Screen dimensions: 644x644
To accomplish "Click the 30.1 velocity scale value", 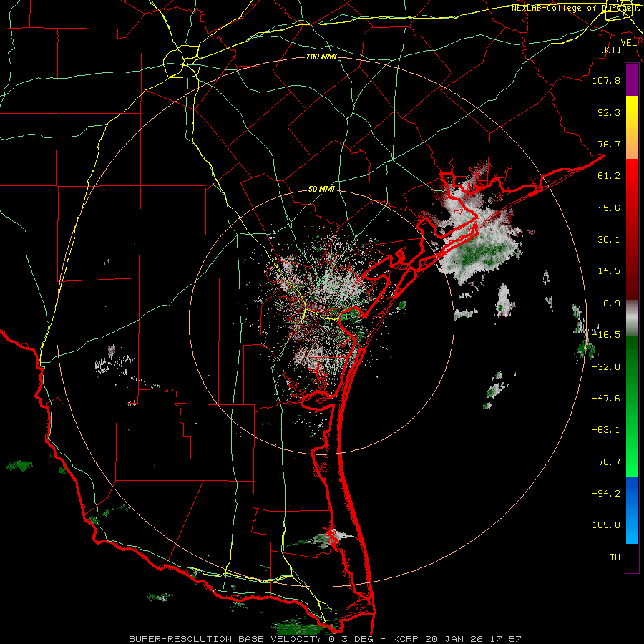I will (x=609, y=240).
